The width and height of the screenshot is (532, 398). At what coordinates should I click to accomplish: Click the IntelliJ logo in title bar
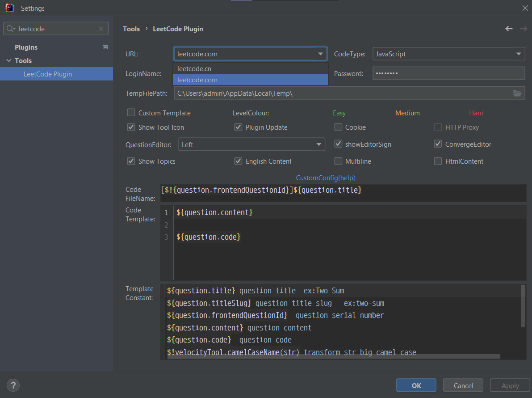[10, 8]
